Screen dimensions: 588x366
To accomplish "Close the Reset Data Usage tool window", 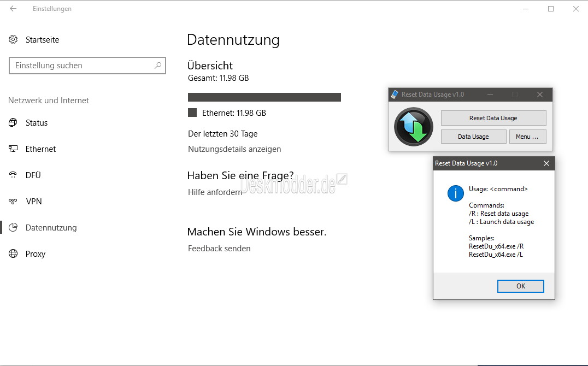I will coord(540,95).
